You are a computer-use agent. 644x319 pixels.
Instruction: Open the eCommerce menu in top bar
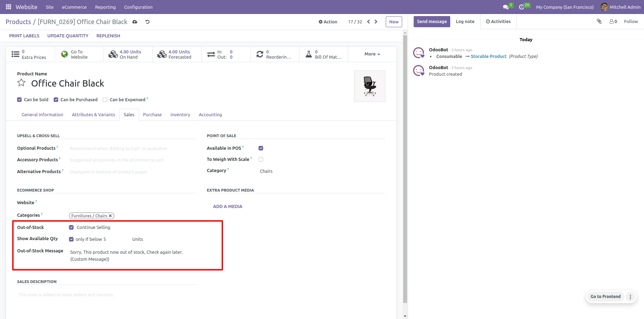(74, 7)
